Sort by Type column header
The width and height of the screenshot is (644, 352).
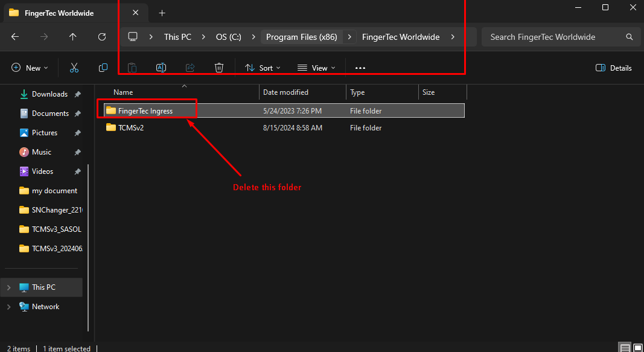pos(383,92)
